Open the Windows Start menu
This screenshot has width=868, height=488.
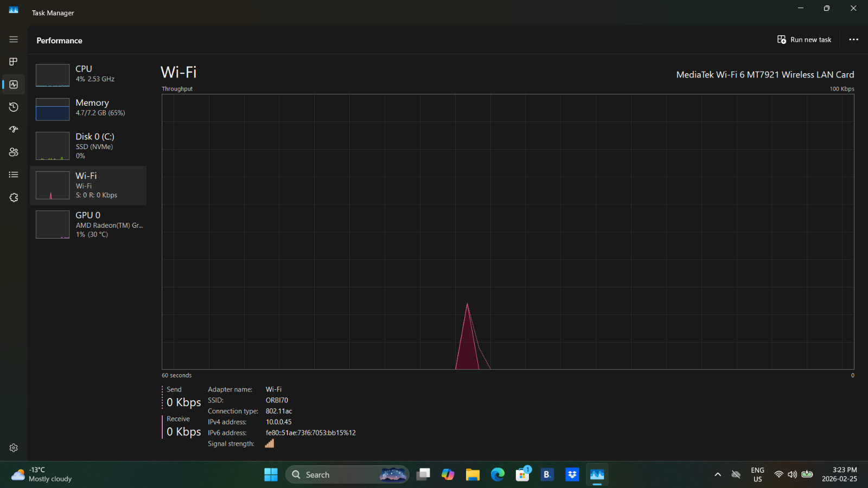point(271,474)
